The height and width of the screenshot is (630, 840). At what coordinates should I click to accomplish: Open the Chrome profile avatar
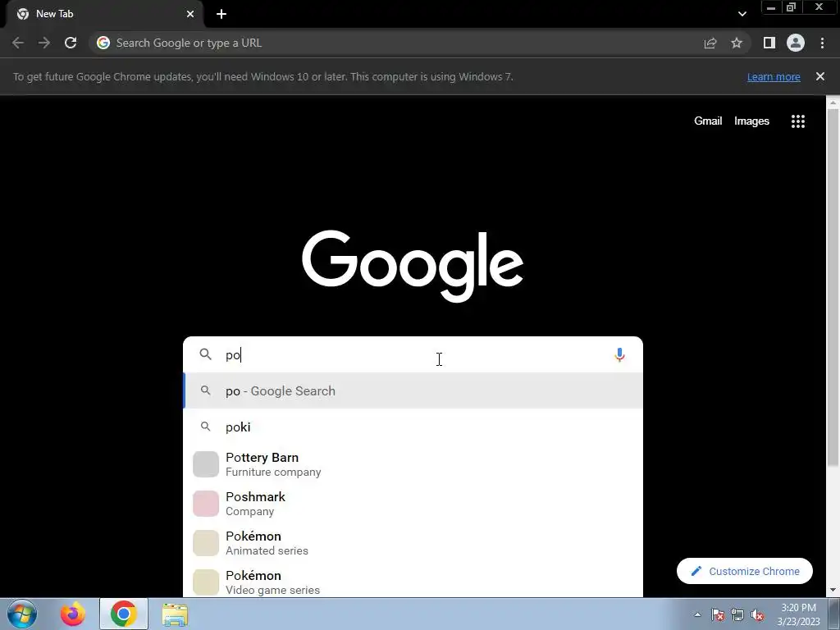(796, 43)
